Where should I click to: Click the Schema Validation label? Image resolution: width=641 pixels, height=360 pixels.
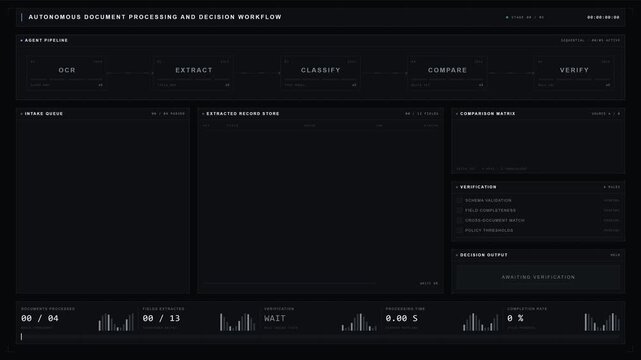tap(488, 201)
